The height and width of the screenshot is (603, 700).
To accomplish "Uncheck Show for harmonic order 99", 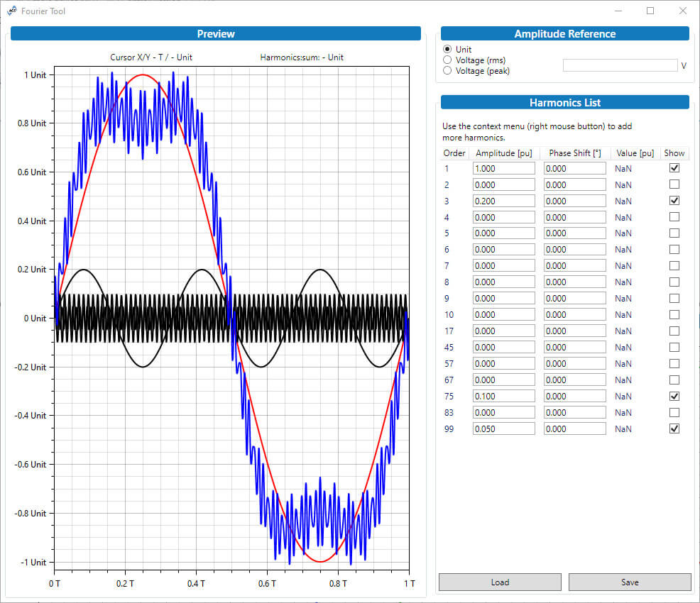I will tap(674, 428).
